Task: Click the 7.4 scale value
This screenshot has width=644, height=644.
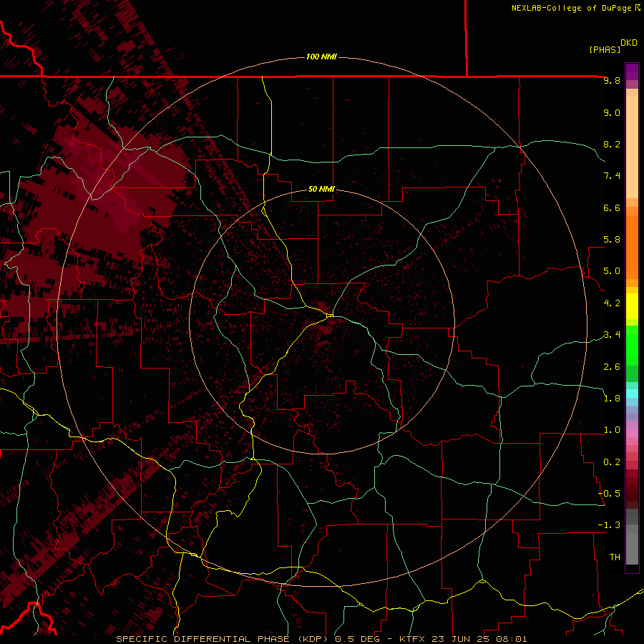Action: click(x=612, y=176)
